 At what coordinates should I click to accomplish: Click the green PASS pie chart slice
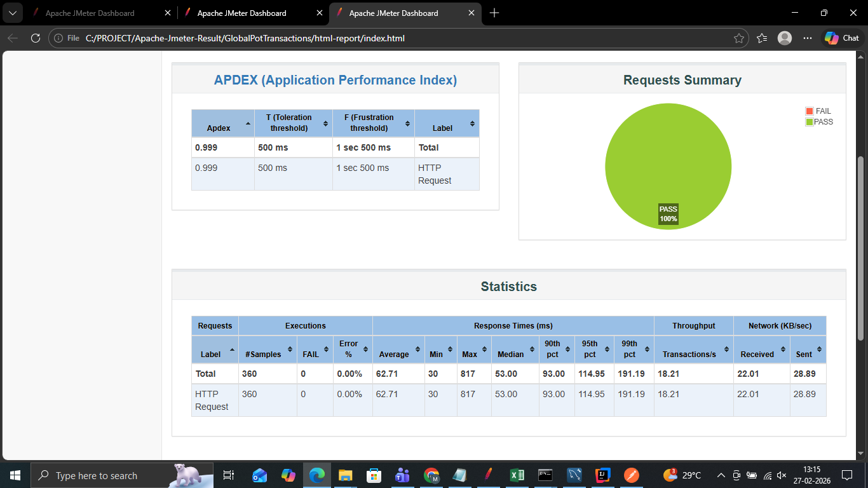[668, 159]
